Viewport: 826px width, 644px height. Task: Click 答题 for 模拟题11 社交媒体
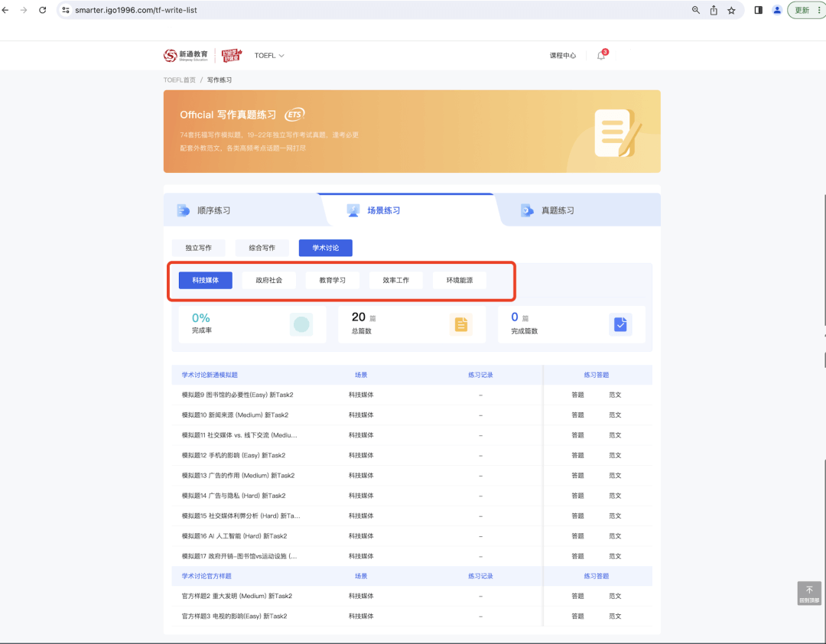[578, 435]
